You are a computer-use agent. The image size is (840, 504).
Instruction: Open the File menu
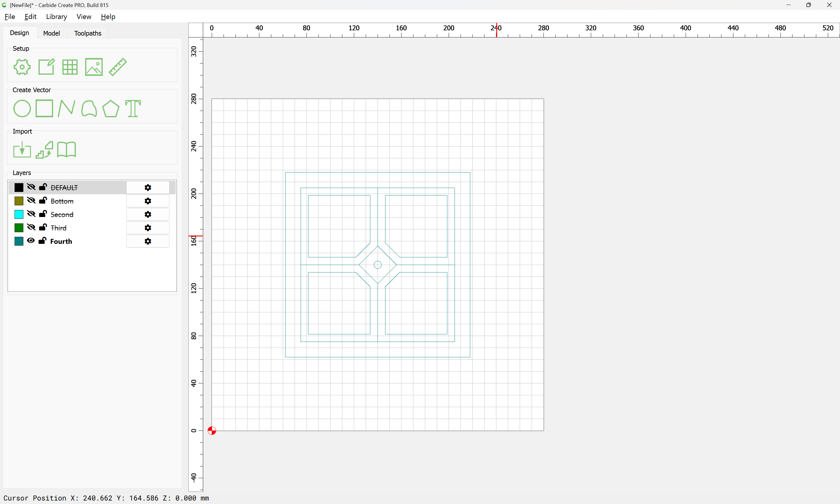pyautogui.click(x=10, y=17)
